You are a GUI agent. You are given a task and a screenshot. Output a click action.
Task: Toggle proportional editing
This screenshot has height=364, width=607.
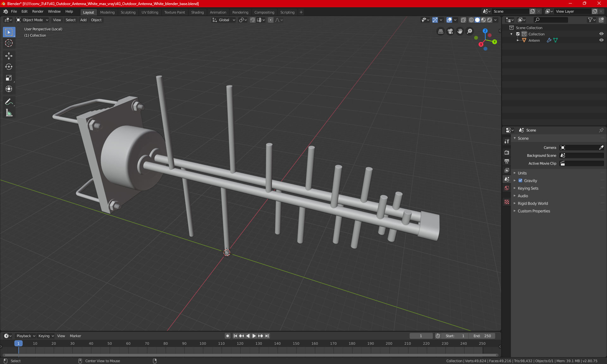[271, 20]
